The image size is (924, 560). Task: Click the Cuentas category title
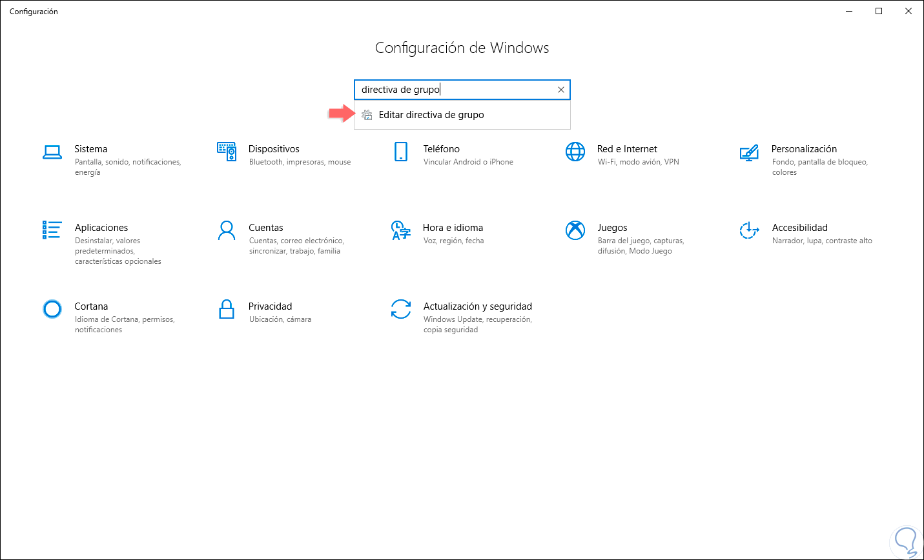tap(266, 228)
